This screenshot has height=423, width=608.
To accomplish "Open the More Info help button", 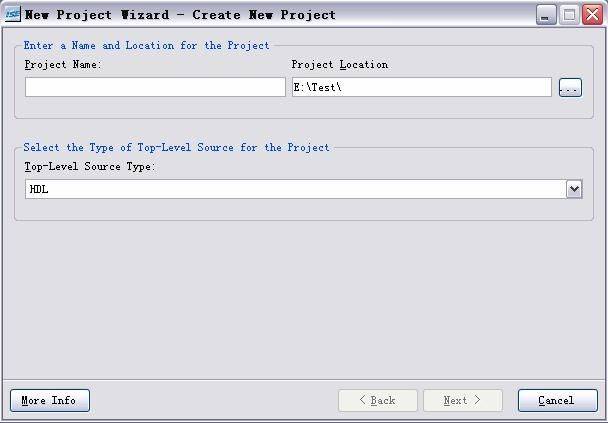I will (50, 401).
